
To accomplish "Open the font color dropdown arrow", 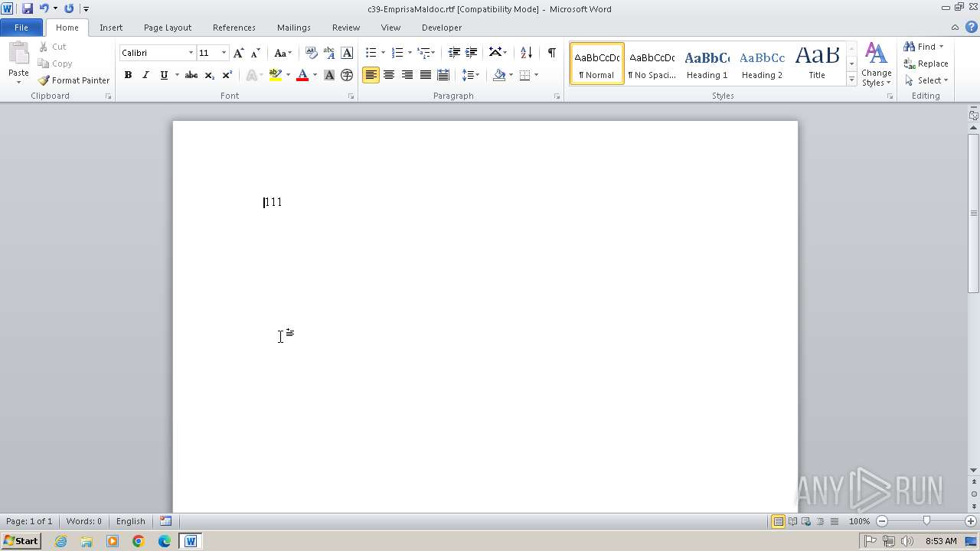I will pos(315,75).
